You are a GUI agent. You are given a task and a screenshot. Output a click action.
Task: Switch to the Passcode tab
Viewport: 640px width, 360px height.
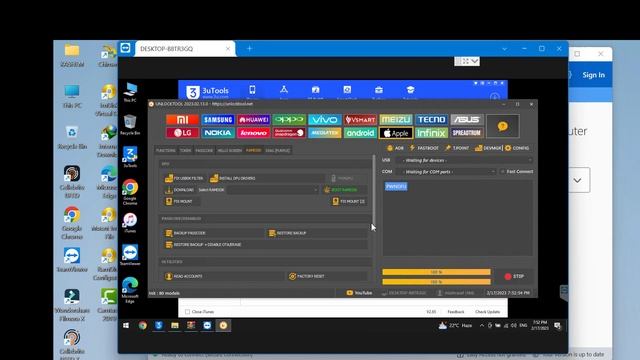(204, 151)
